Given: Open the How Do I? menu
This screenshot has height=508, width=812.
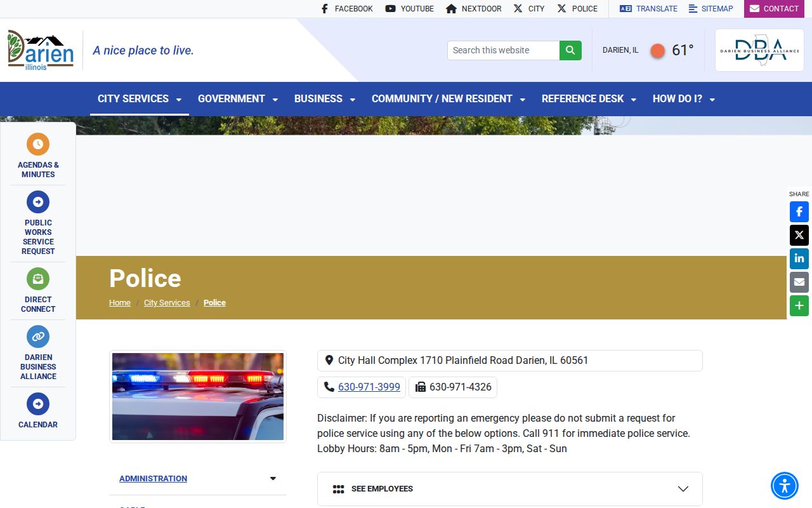Looking at the screenshot, I should (x=684, y=99).
